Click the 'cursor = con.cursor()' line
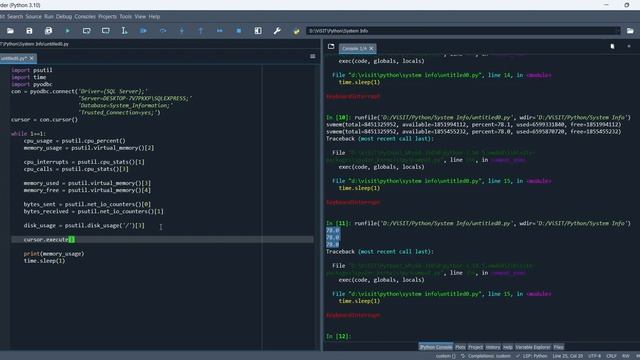 [44, 120]
